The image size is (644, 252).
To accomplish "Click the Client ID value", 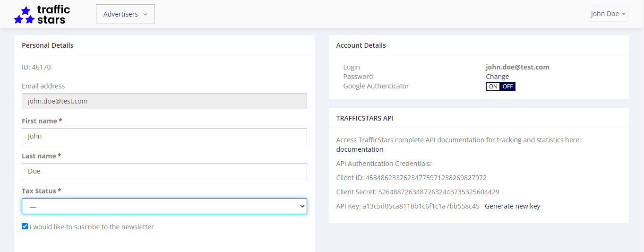I will pos(426,178).
